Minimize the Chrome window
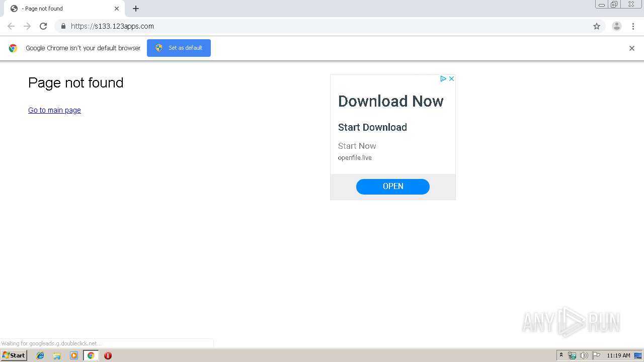The height and width of the screenshot is (362, 644). tap(601, 5)
